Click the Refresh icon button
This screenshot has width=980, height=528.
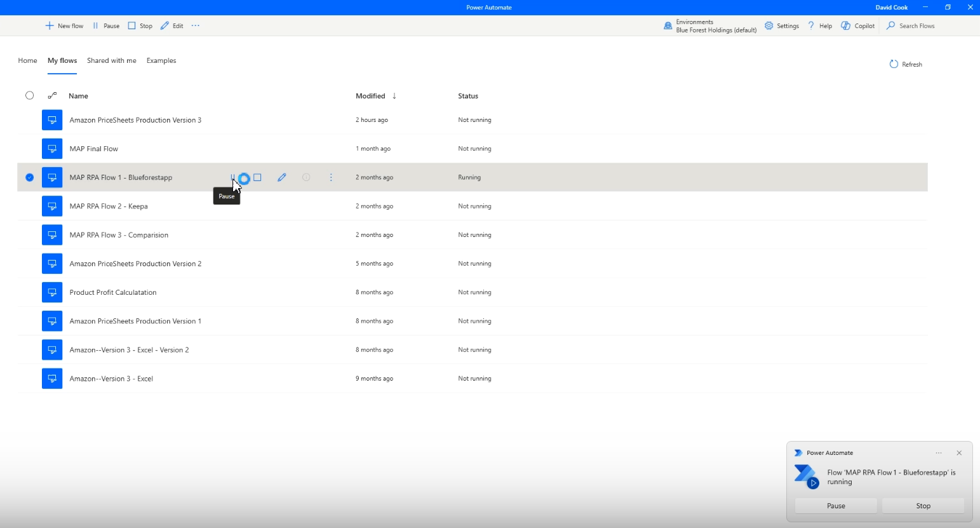click(x=894, y=64)
